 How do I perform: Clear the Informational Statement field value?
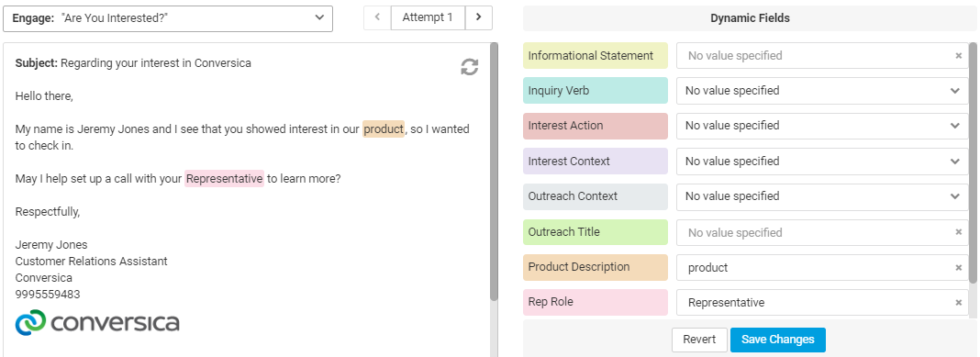click(958, 56)
